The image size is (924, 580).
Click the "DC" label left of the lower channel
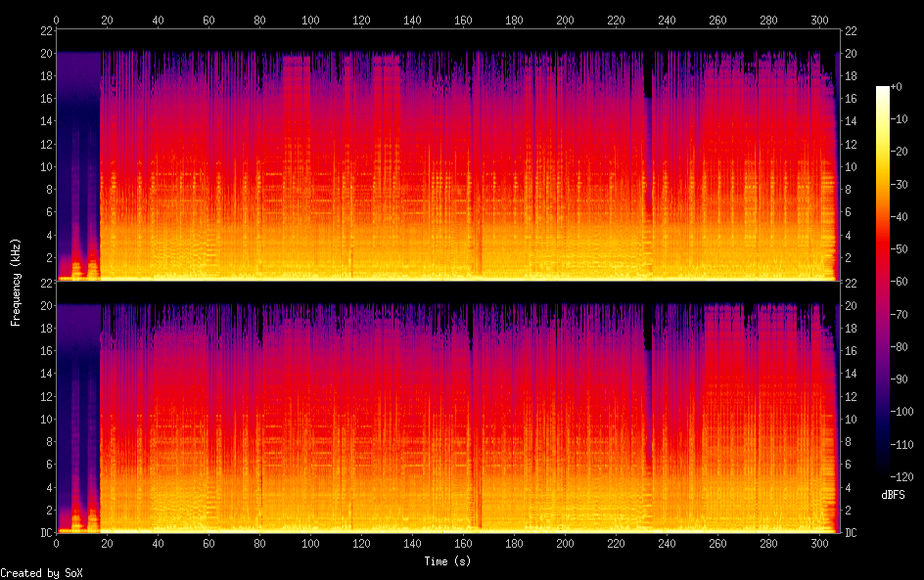tap(45, 533)
